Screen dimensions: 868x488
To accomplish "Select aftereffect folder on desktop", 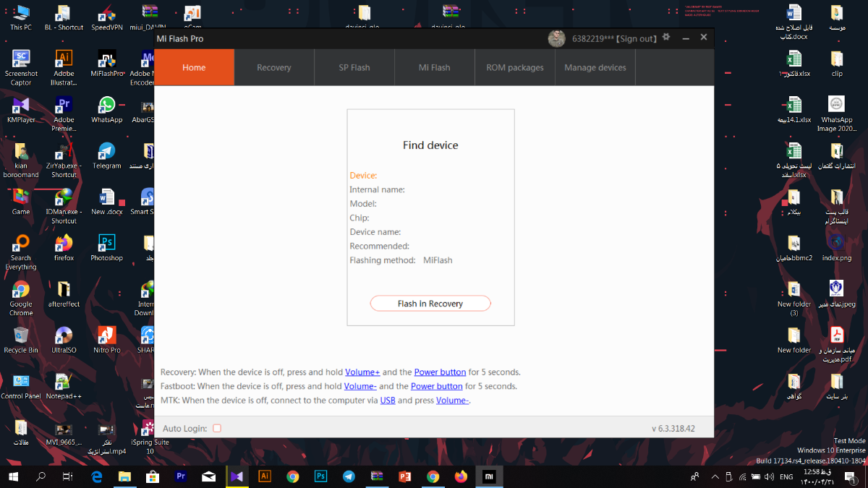I will [64, 294].
